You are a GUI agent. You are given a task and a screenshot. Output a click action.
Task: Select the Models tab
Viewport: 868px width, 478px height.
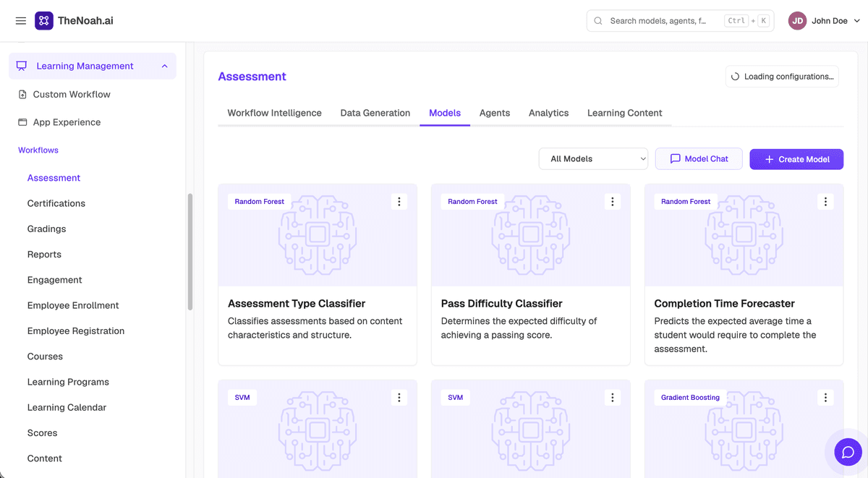click(x=445, y=113)
